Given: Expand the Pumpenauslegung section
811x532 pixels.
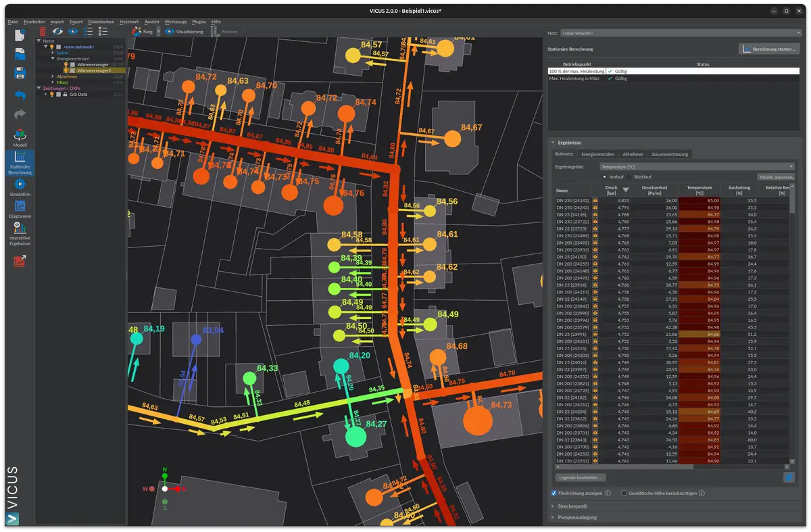Looking at the screenshot, I should coord(552,518).
